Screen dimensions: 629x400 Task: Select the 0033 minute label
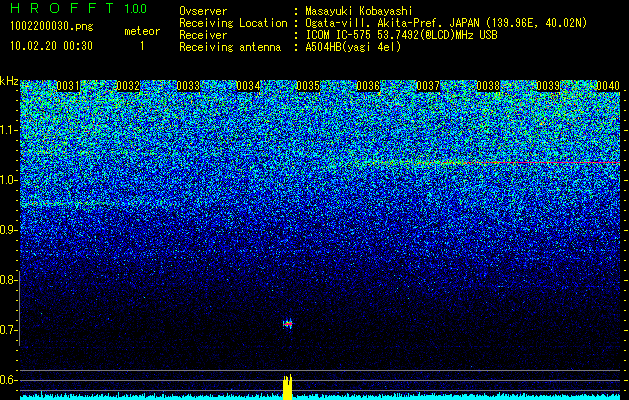pyautogui.click(x=188, y=86)
